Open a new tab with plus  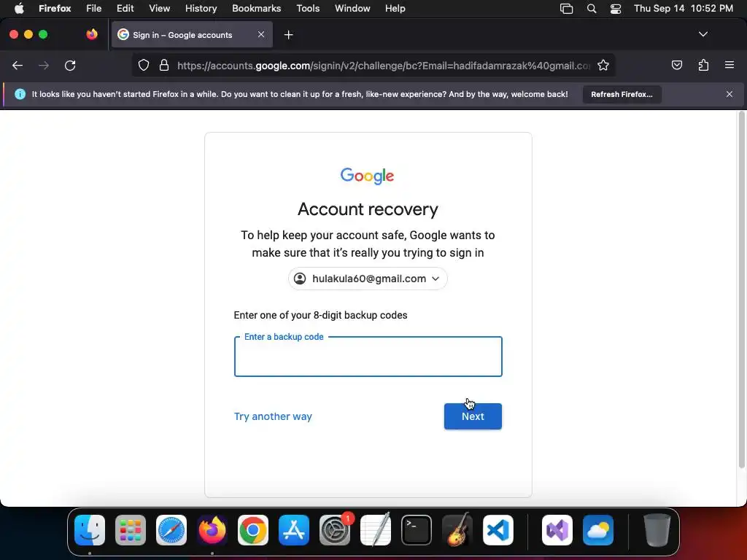(x=288, y=35)
